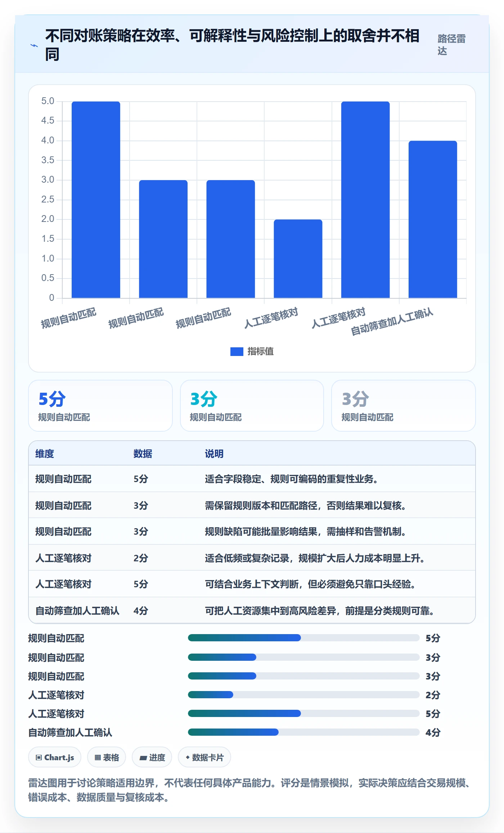Click the 4分 value in the table
This screenshot has height=833, width=504.
[x=141, y=611]
